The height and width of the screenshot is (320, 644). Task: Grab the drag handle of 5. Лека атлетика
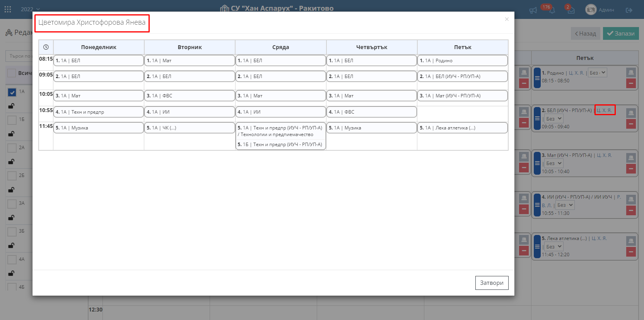(537, 247)
